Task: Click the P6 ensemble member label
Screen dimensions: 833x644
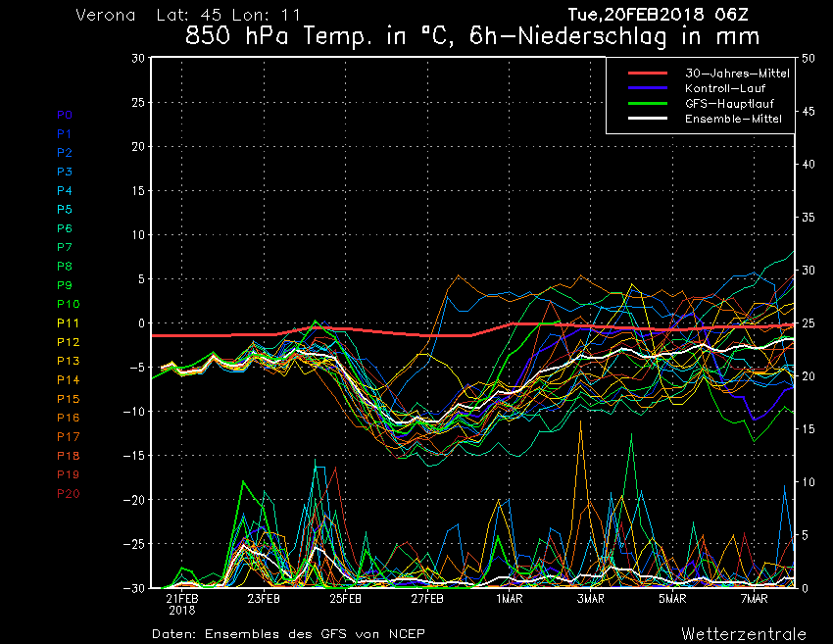Action: click(65, 228)
